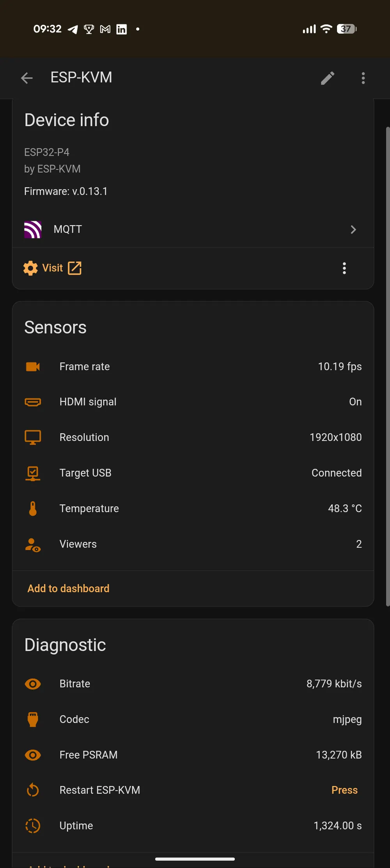Open the top-bar three-dot overflow menu
Screen dimensions: 390x868
[363, 78]
